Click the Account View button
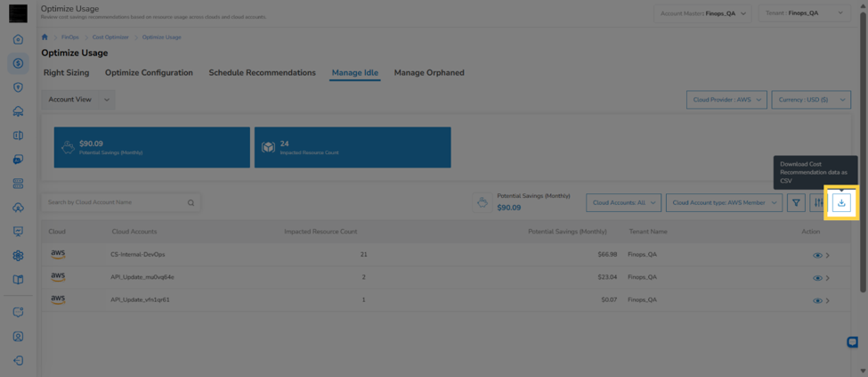The image size is (868, 377). tap(69, 99)
